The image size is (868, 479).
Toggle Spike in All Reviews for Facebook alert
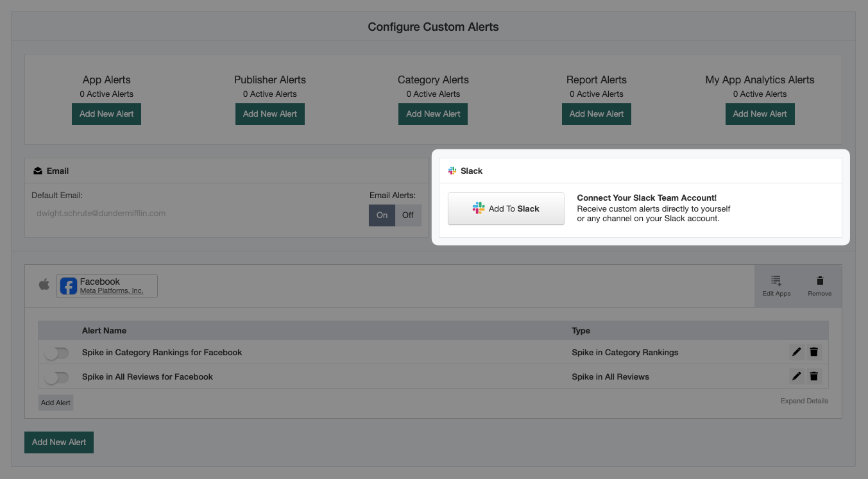56,378
